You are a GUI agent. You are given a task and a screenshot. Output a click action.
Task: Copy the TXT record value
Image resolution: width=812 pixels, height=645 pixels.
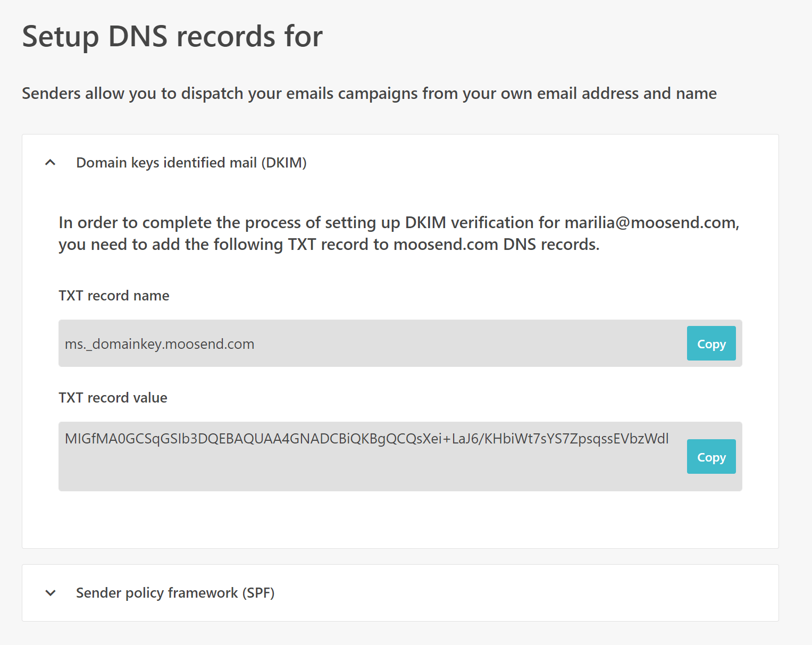click(x=711, y=457)
